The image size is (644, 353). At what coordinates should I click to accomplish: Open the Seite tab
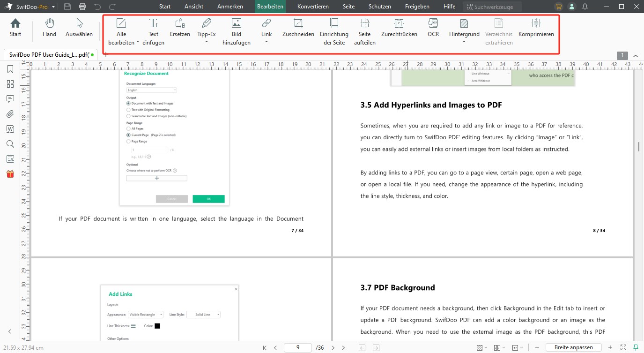click(x=348, y=7)
